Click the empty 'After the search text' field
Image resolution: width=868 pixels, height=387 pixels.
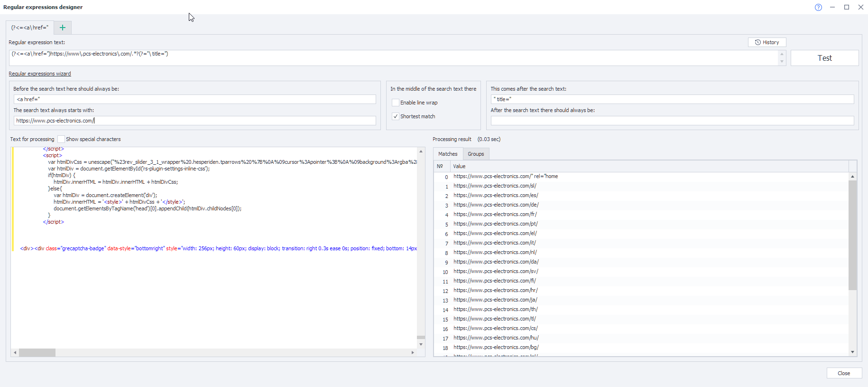[672, 121]
